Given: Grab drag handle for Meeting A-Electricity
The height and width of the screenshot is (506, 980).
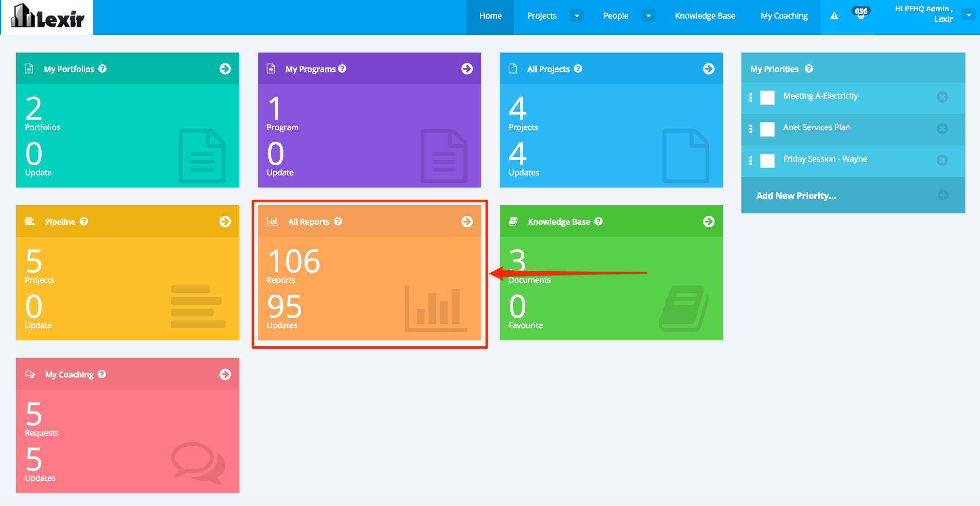Looking at the screenshot, I should tap(750, 97).
